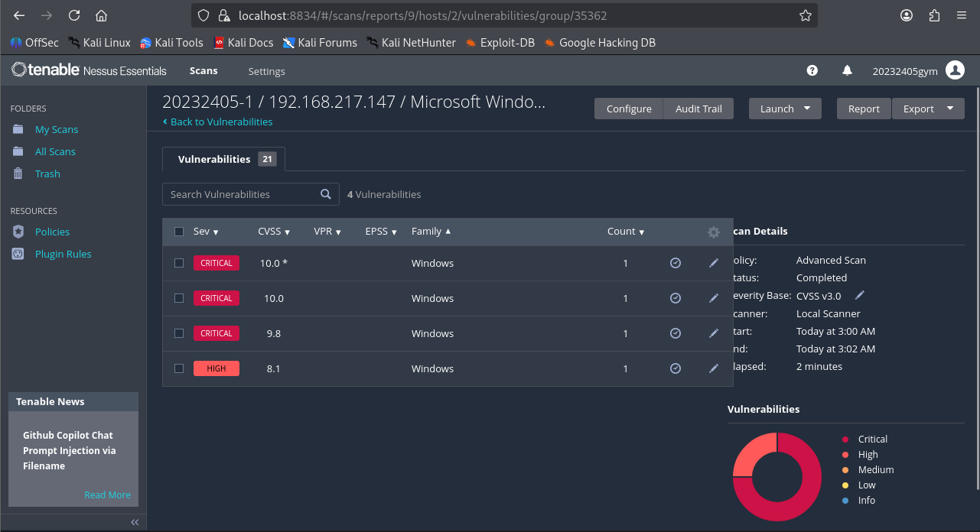Check the box for the 8.1 HIGH row
Image resolution: width=980 pixels, height=532 pixels.
click(179, 368)
